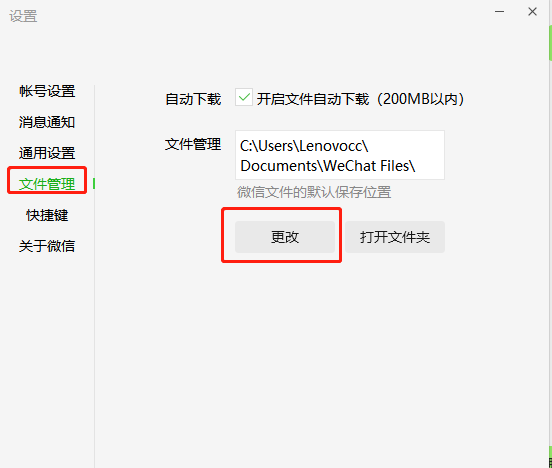Click the green active indicator beside 文件管理
552x468 pixels.
94,183
